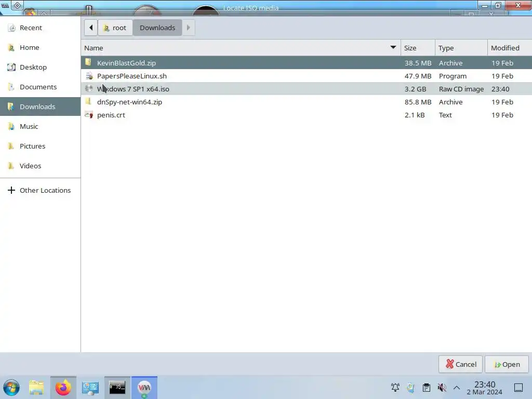The image size is (532, 399).
Task: Click the Open button
Action: 507,364
